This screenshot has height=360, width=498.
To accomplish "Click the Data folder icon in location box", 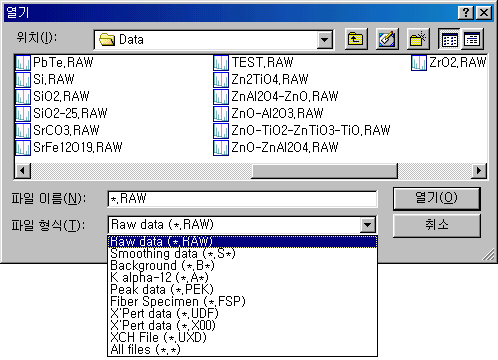I will 107,40.
